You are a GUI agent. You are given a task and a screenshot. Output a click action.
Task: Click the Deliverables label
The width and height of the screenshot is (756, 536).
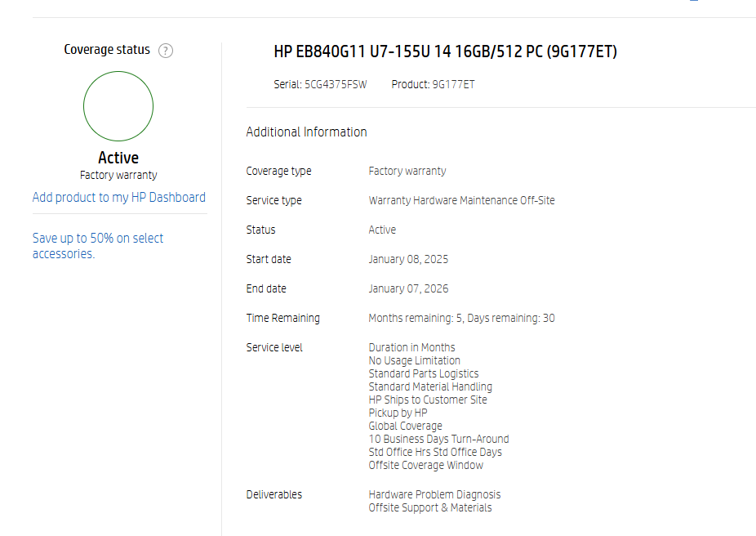[x=273, y=494]
